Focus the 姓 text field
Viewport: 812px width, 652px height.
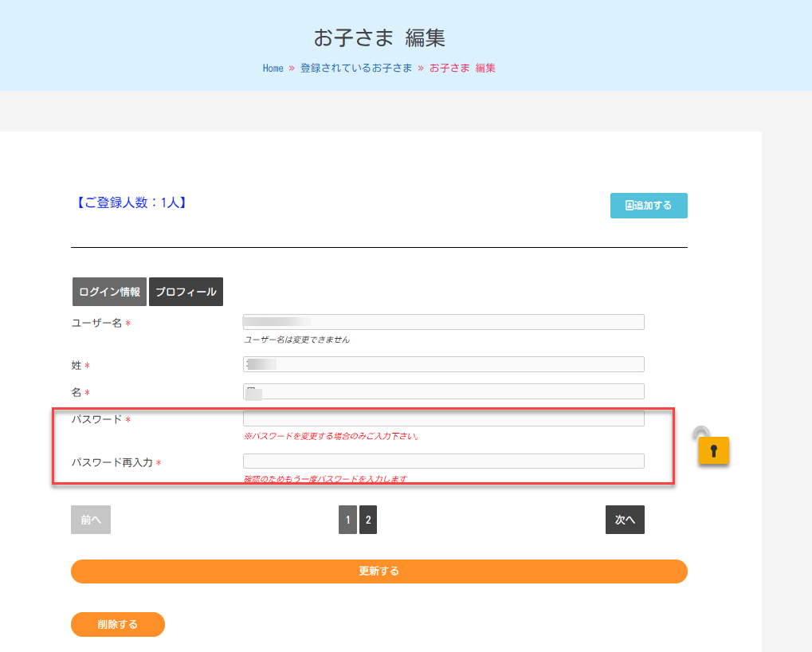click(x=443, y=364)
